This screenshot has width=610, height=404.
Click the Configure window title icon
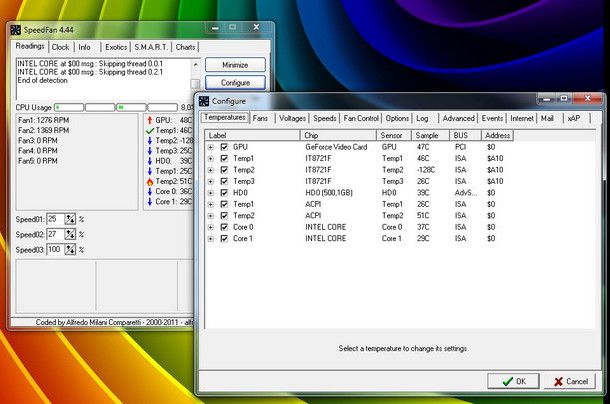tap(204, 101)
